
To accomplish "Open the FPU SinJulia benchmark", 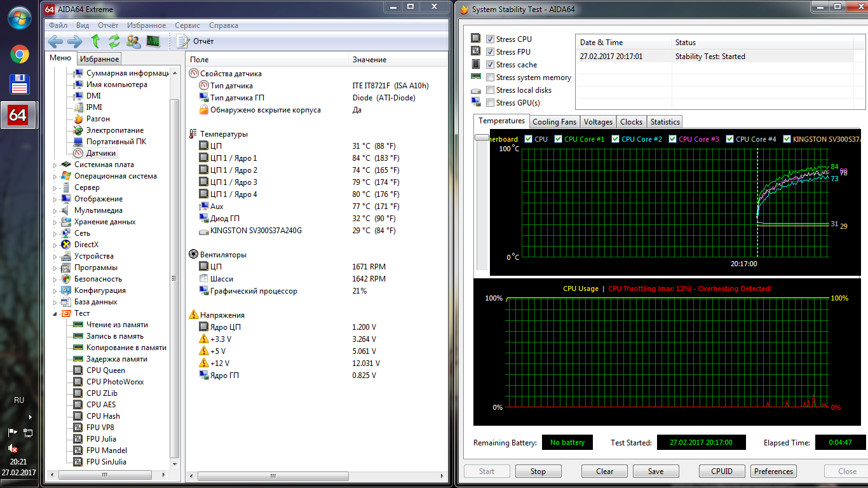I will tap(106, 462).
